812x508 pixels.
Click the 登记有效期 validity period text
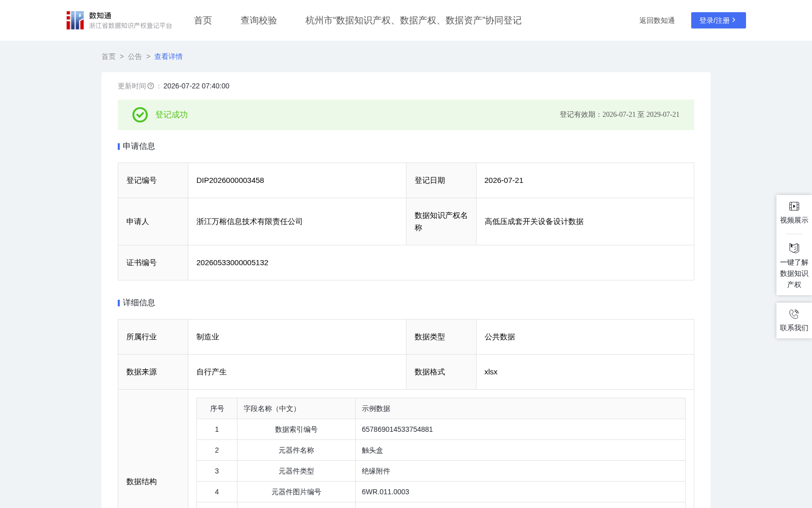click(x=620, y=115)
